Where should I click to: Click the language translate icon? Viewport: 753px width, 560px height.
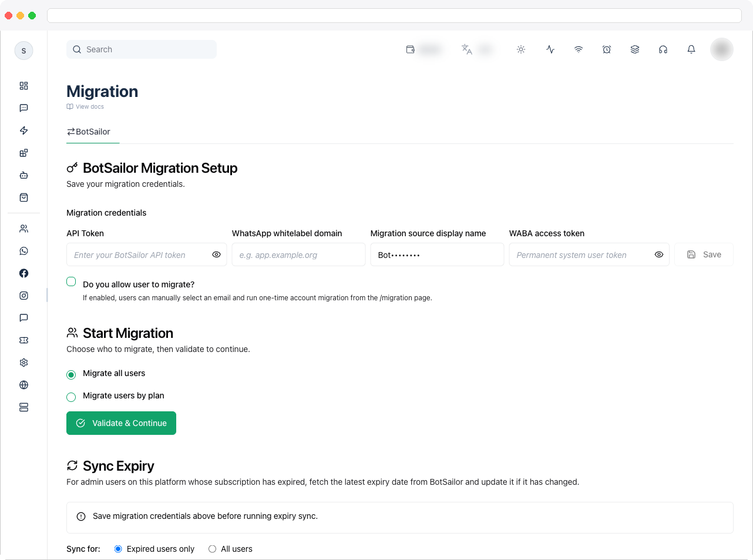point(467,49)
